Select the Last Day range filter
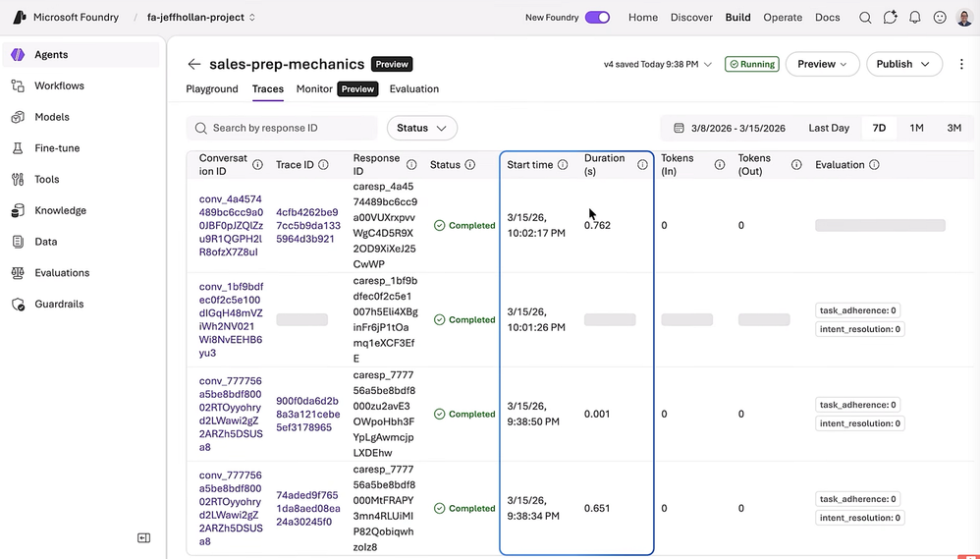The height and width of the screenshot is (559, 980). [x=829, y=128]
